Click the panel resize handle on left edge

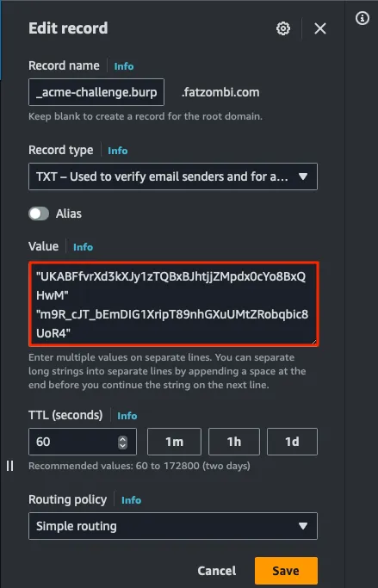point(10,466)
